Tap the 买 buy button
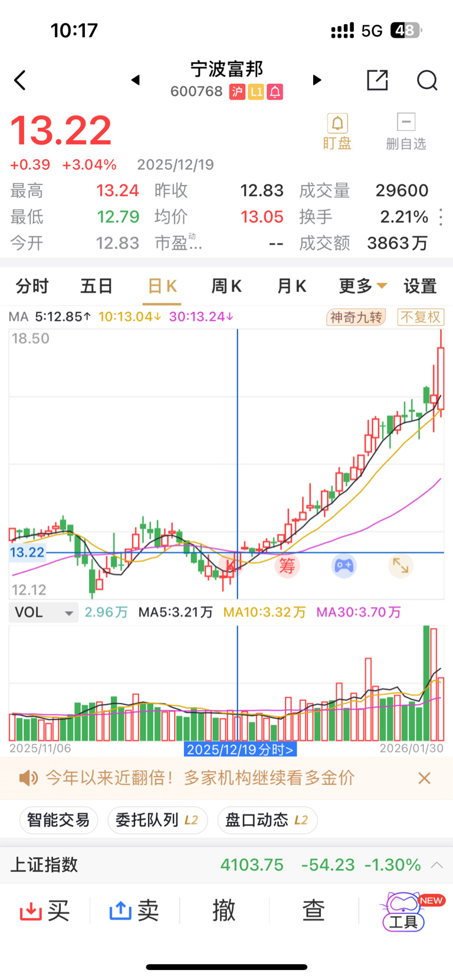 click(45, 911)
